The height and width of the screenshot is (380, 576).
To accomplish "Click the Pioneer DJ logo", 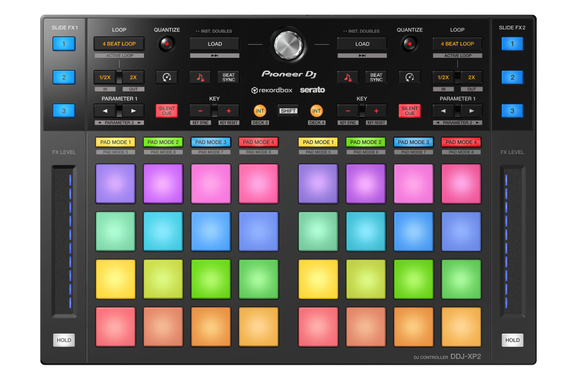I will pyautogui.click(x=289, y=74).
